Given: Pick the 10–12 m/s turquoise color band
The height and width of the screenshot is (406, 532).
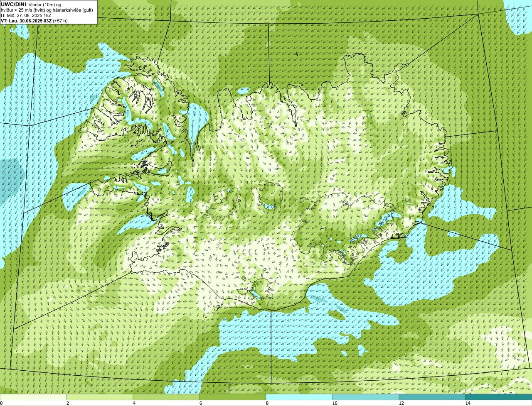Looking at the screenshot, I should tap(366, 397).
